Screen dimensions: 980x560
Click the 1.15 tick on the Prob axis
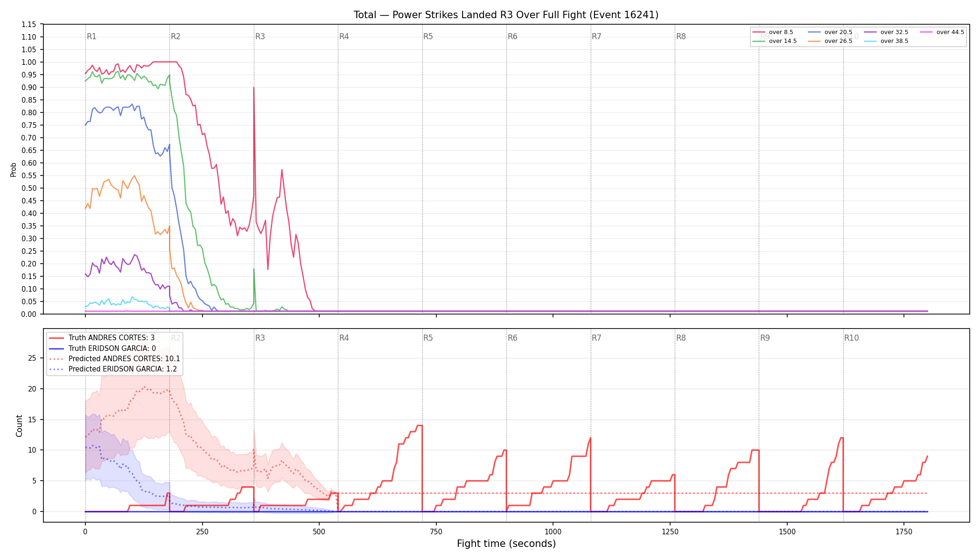click(x=29, y=24)
